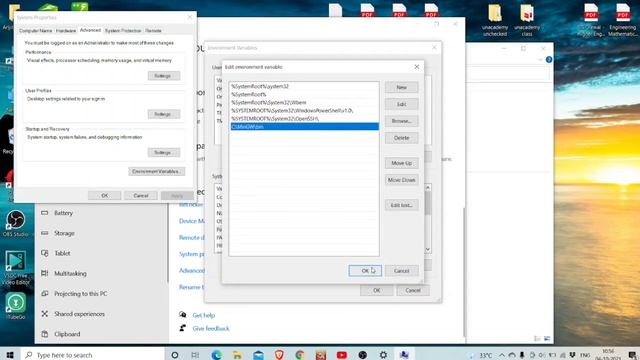Click the Environment Variables... button

pos(156,171)
